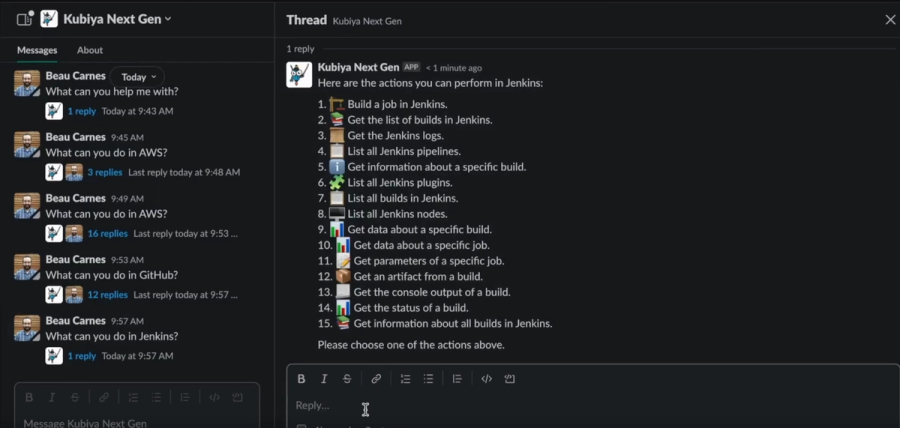Insert link in thread reply toolbar
The image size is (900, 428).
[x=376, y=379]
